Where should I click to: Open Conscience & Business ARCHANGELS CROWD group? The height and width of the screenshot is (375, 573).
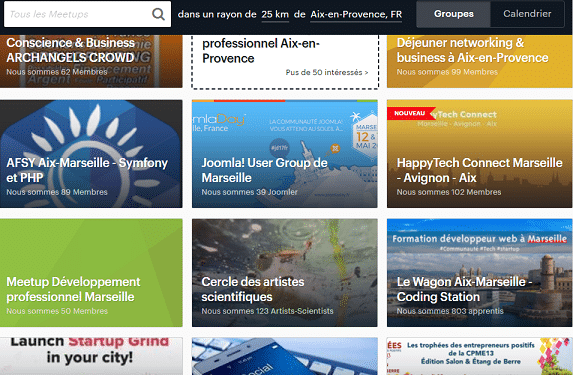click(x=91, y=61)
